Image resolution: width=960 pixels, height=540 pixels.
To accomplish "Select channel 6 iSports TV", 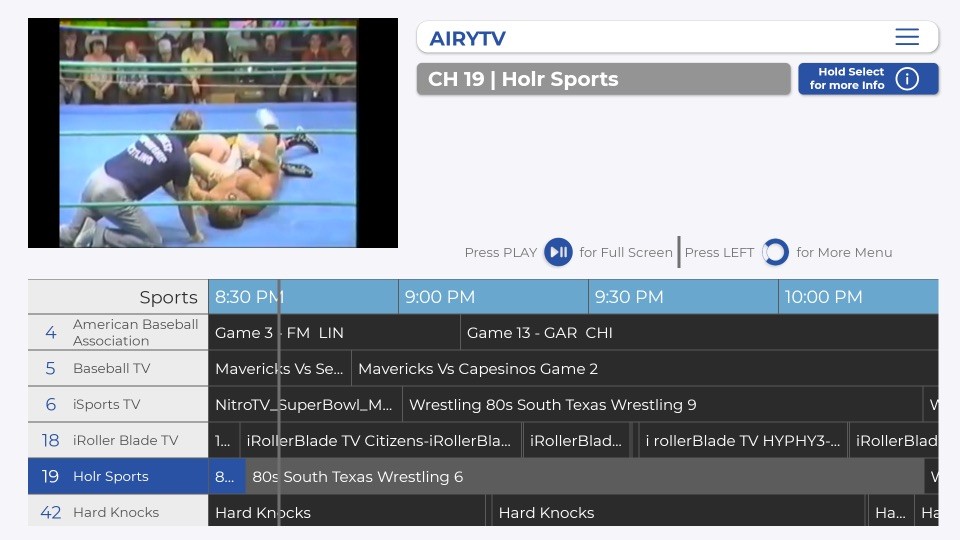I will point(118,404).
